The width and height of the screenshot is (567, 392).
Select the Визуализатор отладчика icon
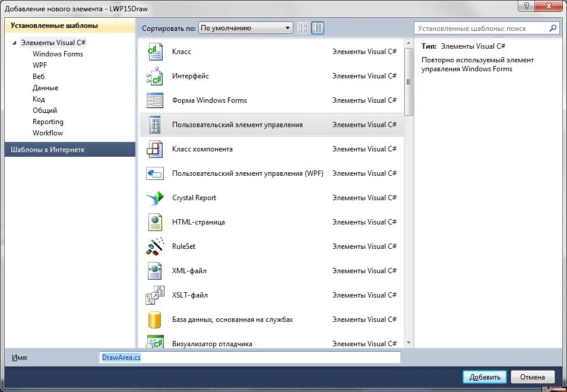[x=155, y=342]
